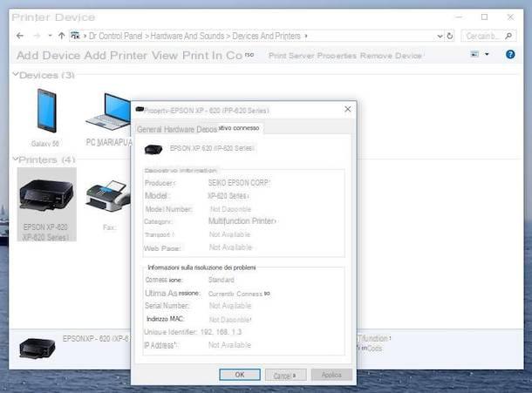Close the EPSON properties dialog
Screen dimensions: 532x393
point(348,109)
